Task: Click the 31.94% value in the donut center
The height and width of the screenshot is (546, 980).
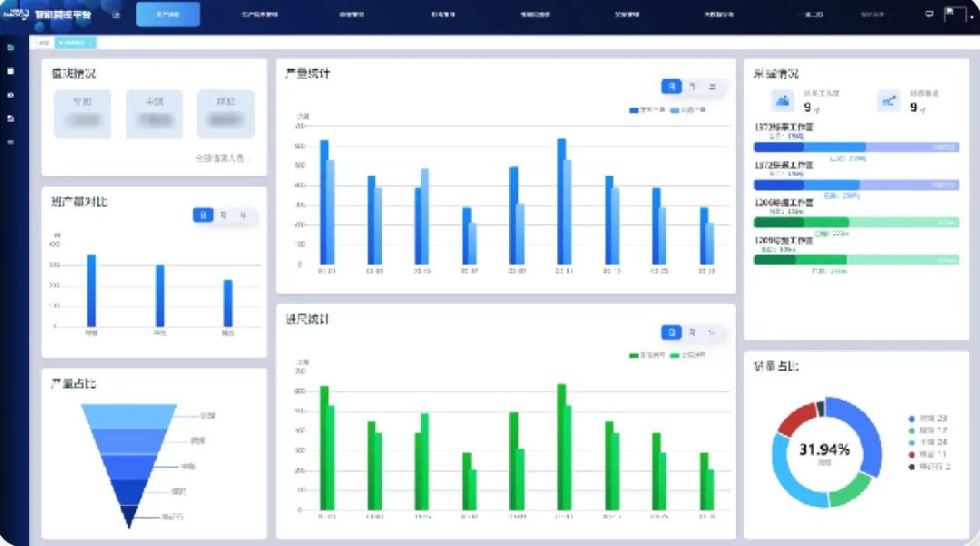Action: [824, 449]
